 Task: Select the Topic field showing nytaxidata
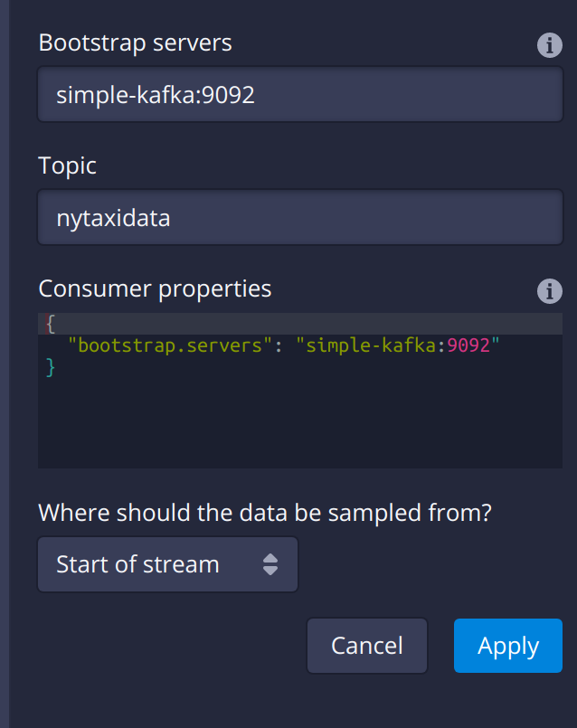[298, 217]
